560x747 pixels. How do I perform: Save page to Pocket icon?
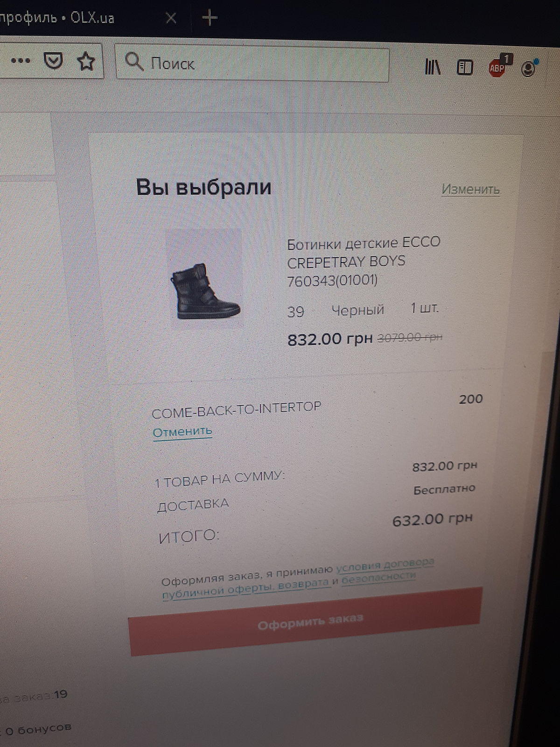(x=53, y=61)
